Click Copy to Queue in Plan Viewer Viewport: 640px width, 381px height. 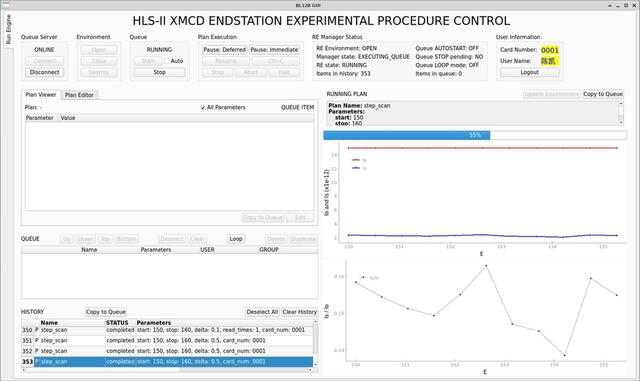click(263, 217)
